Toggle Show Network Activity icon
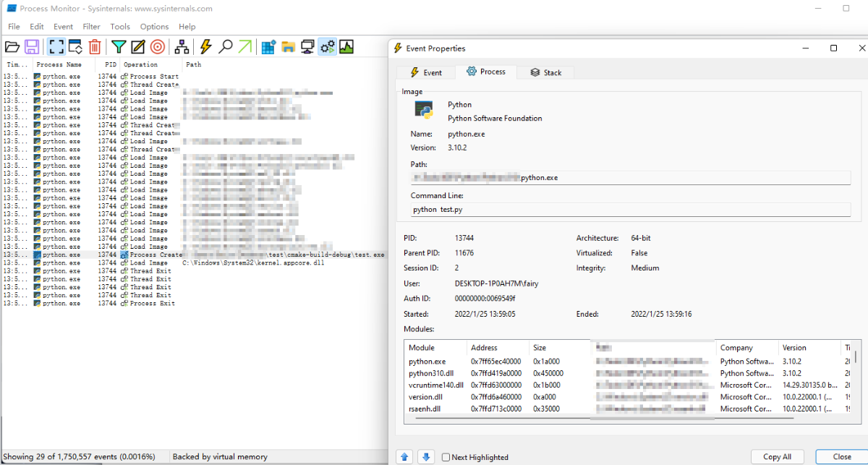This screenshot has width=868, height=465. pyautogui.click(x=307, y=47)
